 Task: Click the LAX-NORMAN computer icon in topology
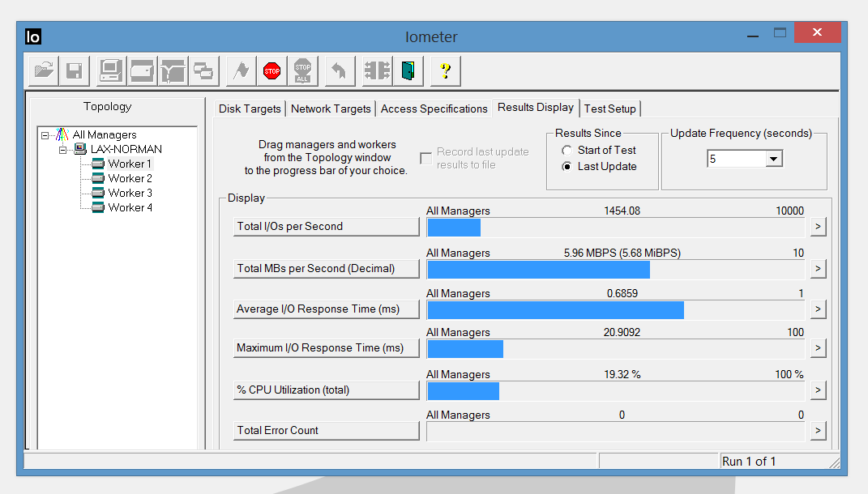[80, 149]
